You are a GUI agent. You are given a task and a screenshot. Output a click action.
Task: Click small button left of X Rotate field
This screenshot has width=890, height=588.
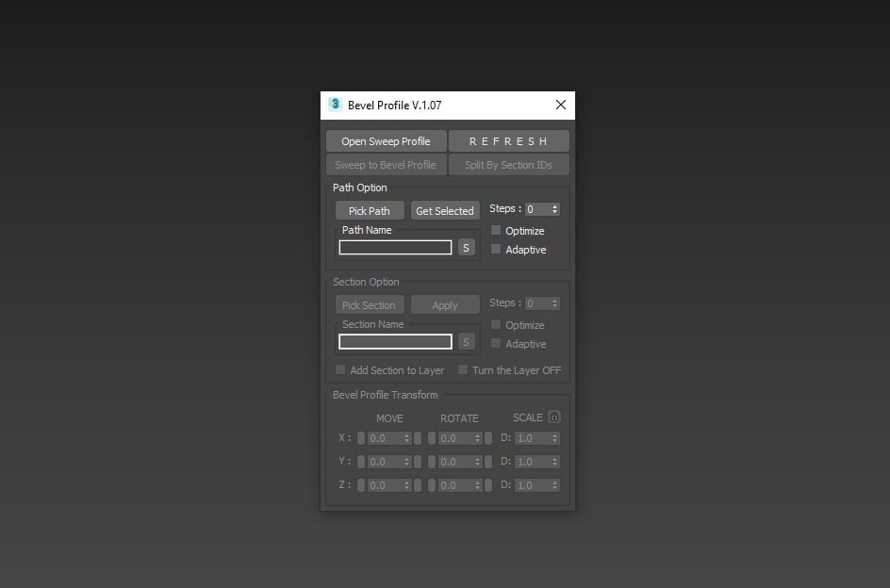[432, 438]
